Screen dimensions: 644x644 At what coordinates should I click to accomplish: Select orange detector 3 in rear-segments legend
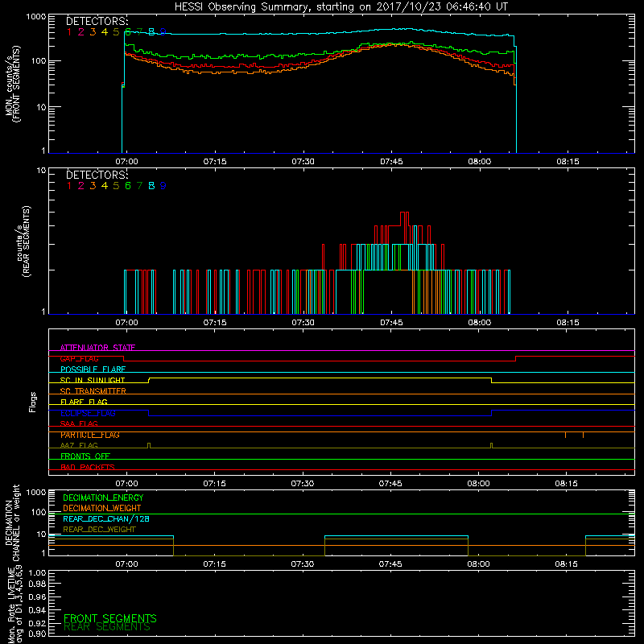93,186
